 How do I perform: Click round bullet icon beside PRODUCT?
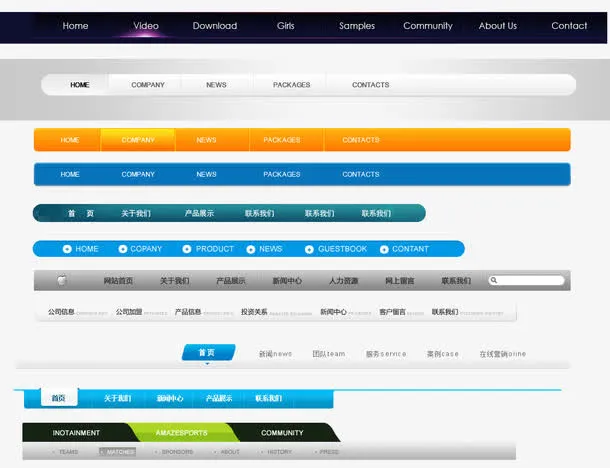[187, 249]
